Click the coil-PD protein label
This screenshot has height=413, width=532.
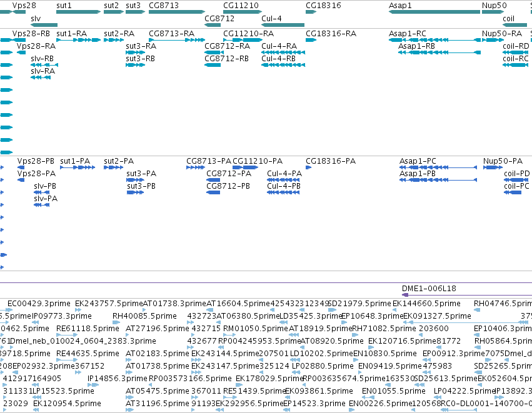[517, 174]
